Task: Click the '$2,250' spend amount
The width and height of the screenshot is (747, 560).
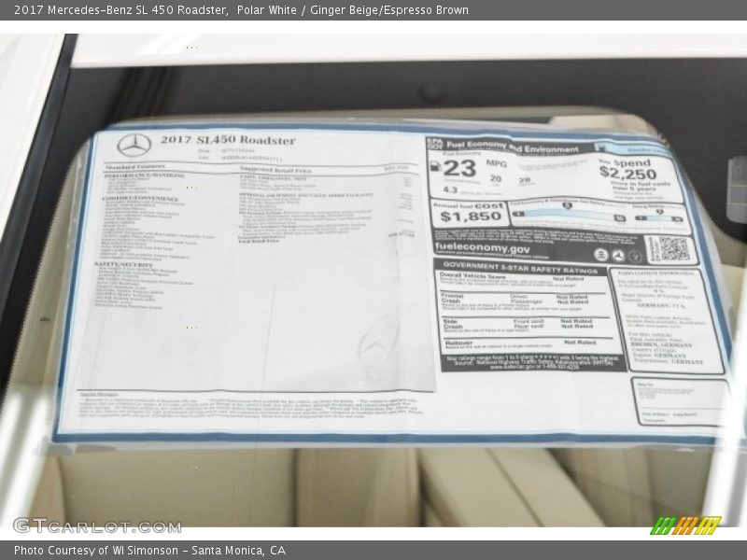Action: [x=627, y=173]
